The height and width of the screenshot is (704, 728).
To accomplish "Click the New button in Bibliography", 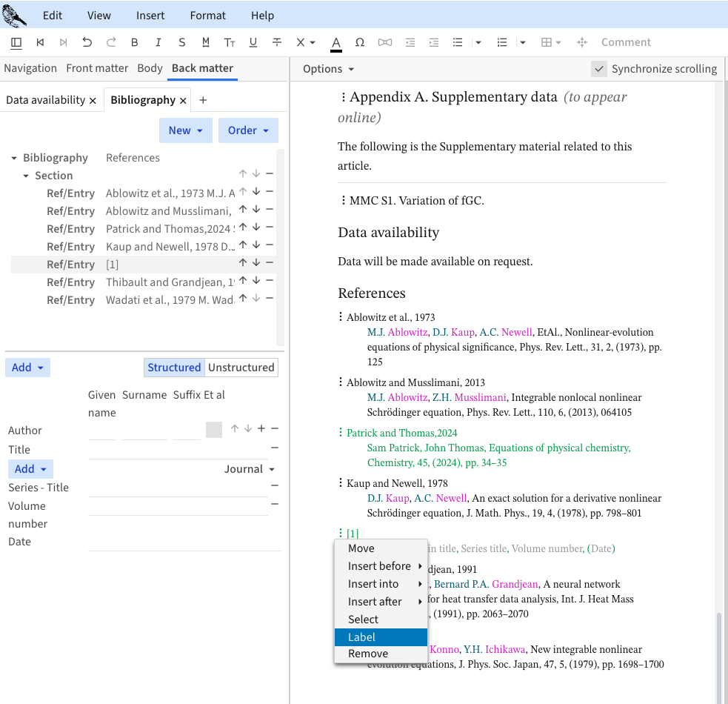I will 185,130.
